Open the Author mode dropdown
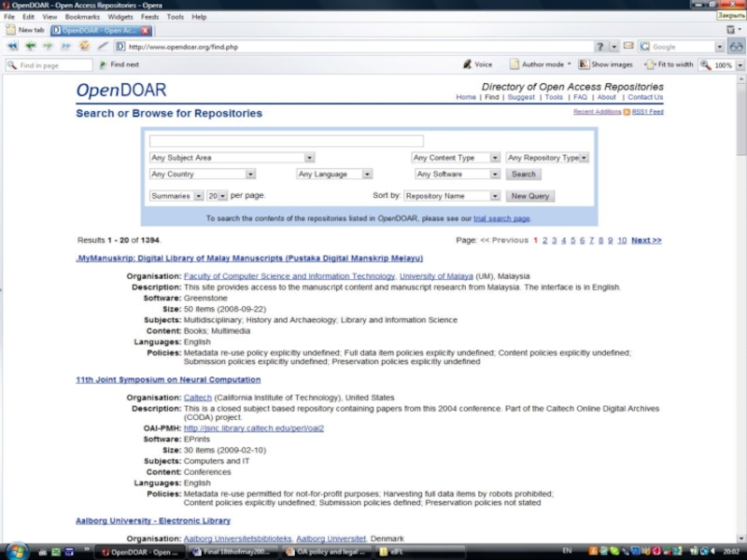 click(x=541, y=64)
